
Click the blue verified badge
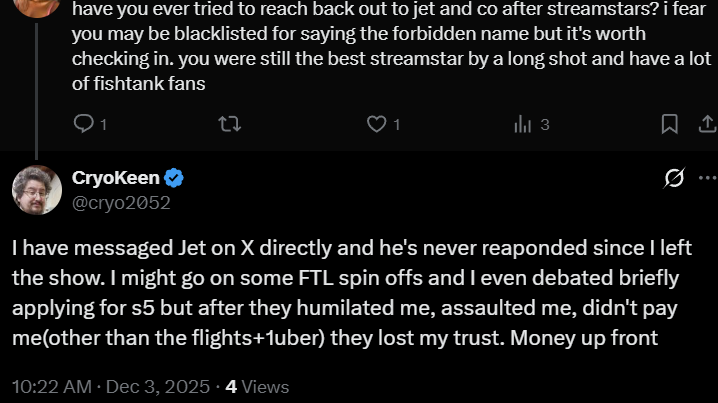(174, 178)
